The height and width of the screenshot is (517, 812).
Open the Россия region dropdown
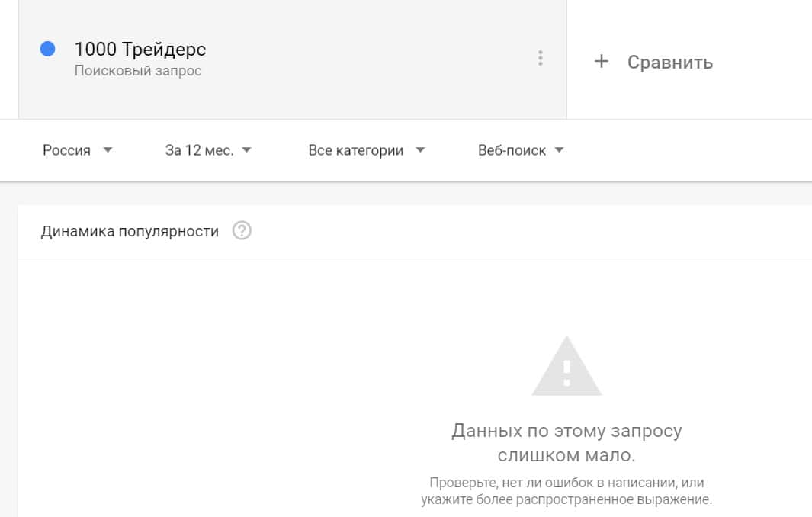click(77, 150)
